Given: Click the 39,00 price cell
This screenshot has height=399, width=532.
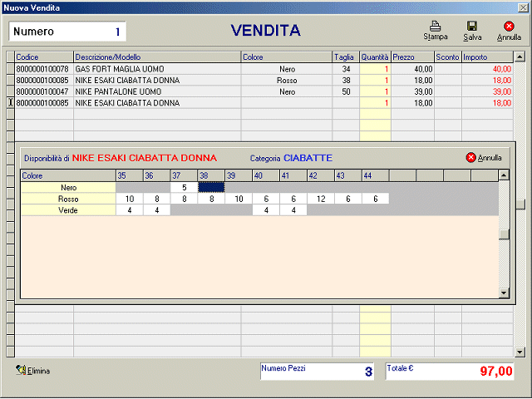Looking at the screenshot, I should click(412, 91).
